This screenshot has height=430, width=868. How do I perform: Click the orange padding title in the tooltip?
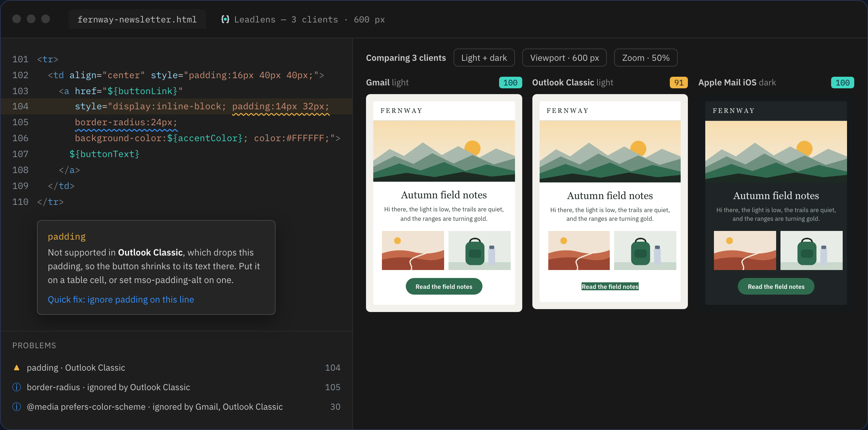67,237
